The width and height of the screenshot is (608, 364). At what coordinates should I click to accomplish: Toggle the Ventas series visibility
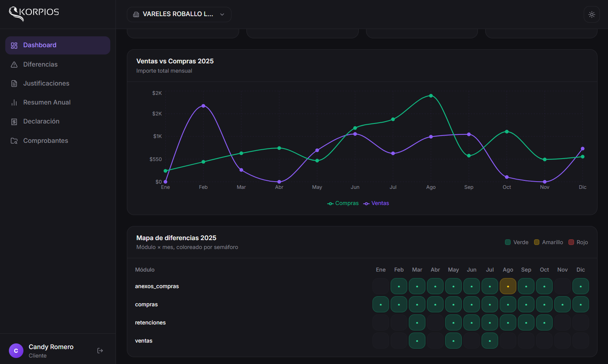(x=376, y=203)
